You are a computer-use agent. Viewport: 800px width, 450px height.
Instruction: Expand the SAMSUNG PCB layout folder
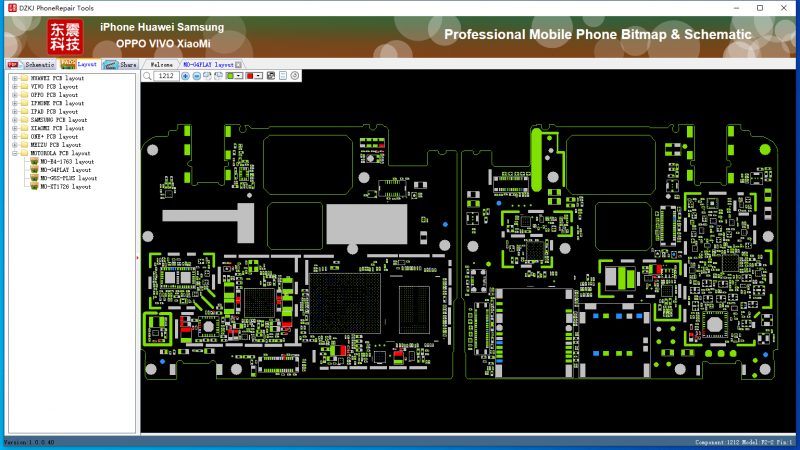pos(14,120)
